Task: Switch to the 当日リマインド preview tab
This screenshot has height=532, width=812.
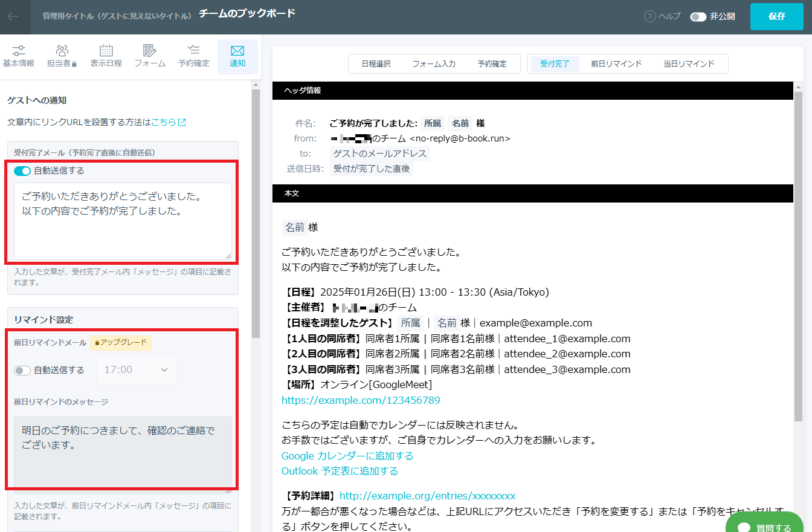Action: 689,63
